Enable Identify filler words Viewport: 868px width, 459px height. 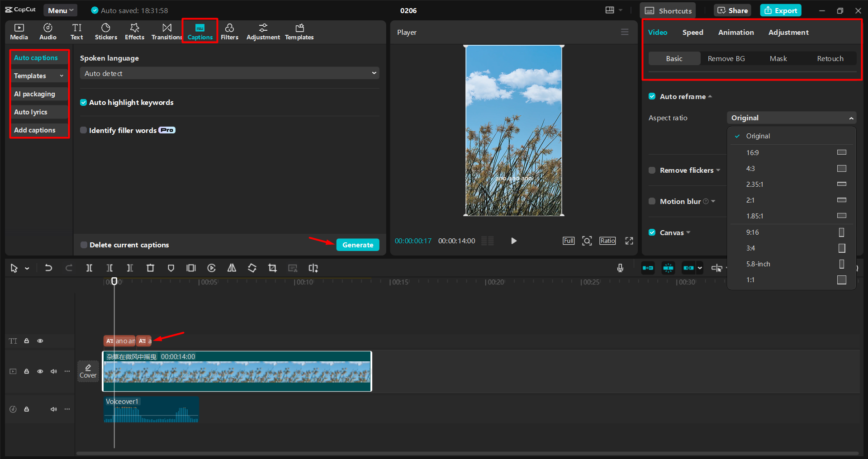pos(84,130)
